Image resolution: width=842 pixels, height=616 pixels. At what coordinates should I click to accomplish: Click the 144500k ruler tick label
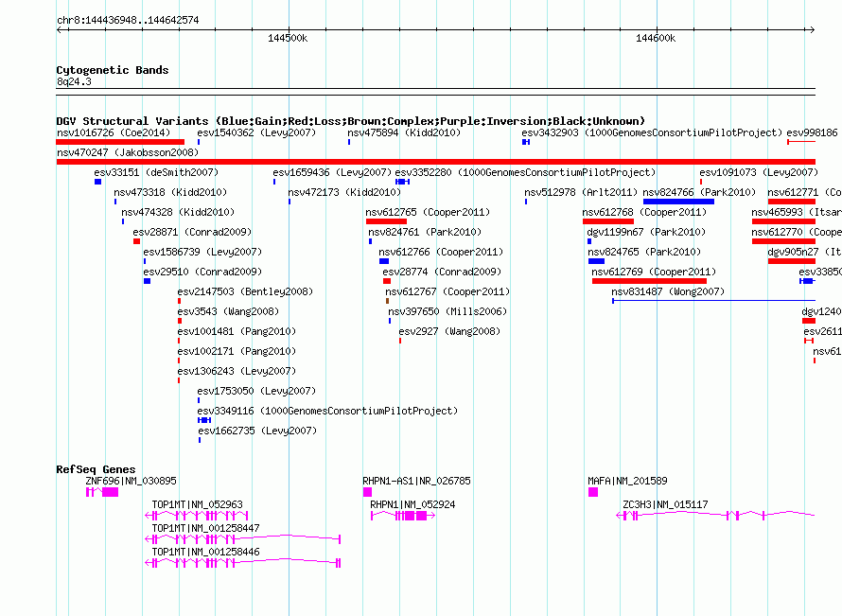tap(288, 38)
